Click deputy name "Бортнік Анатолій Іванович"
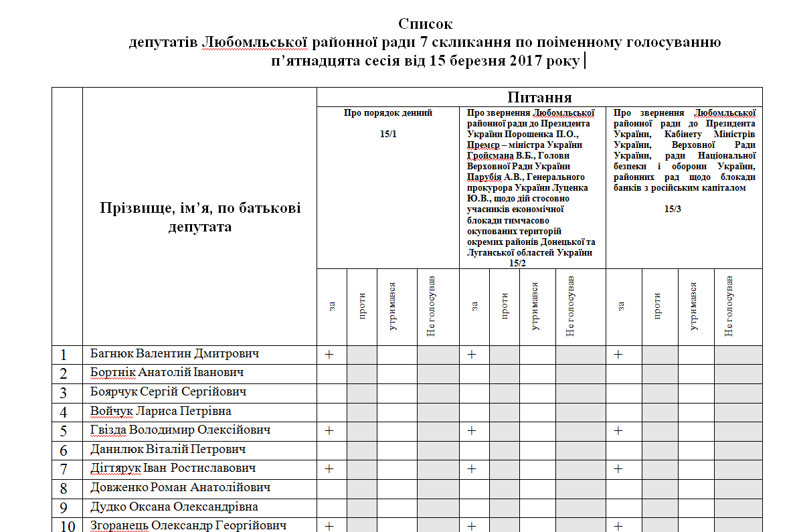This screenshot has height=532, width=795. tap(167, 372)
